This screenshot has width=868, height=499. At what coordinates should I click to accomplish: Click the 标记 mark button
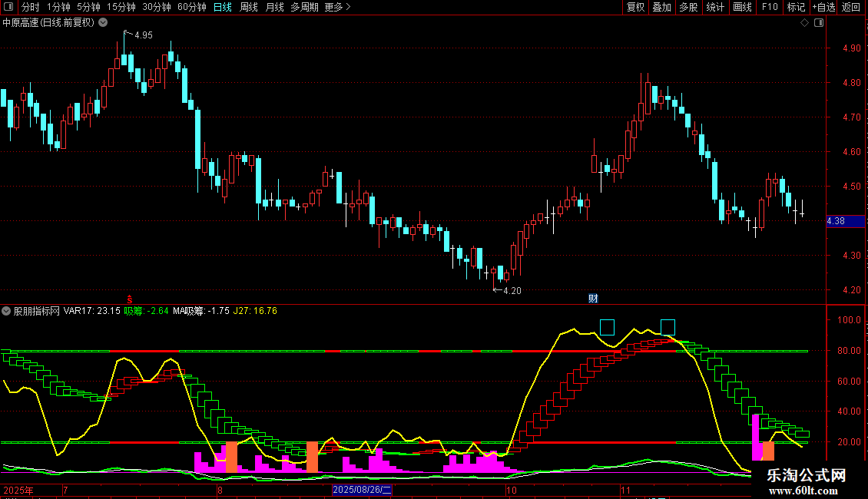796,7
